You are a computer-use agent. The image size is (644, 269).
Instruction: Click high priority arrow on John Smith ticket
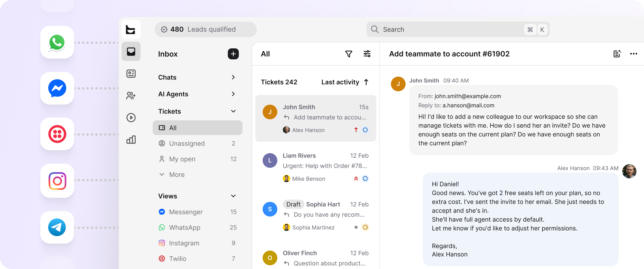356,130
